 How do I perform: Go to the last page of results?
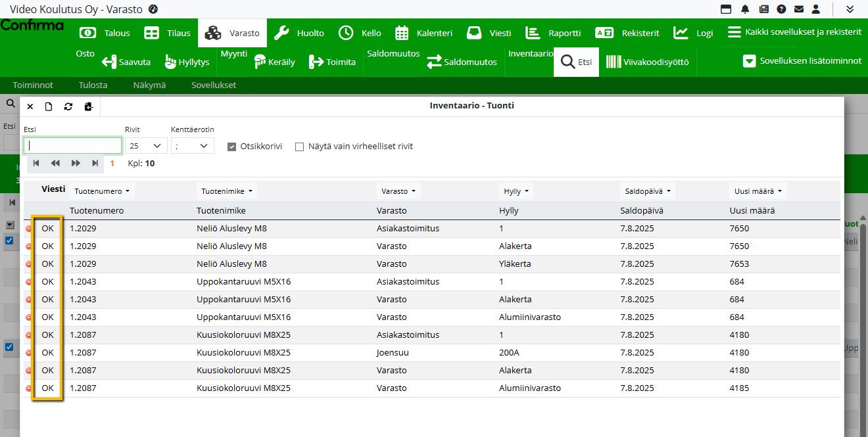coord(95,163)
